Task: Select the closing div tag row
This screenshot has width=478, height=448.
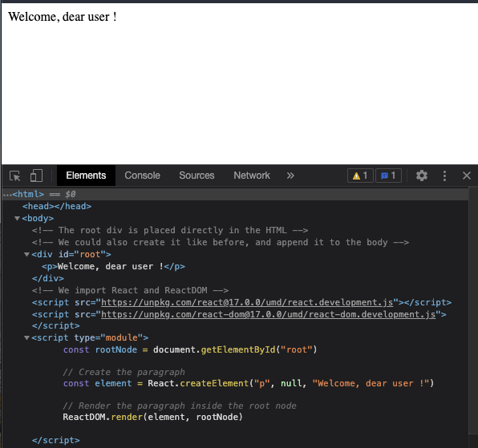Action: pyautogui.click(x=48, y=278)
